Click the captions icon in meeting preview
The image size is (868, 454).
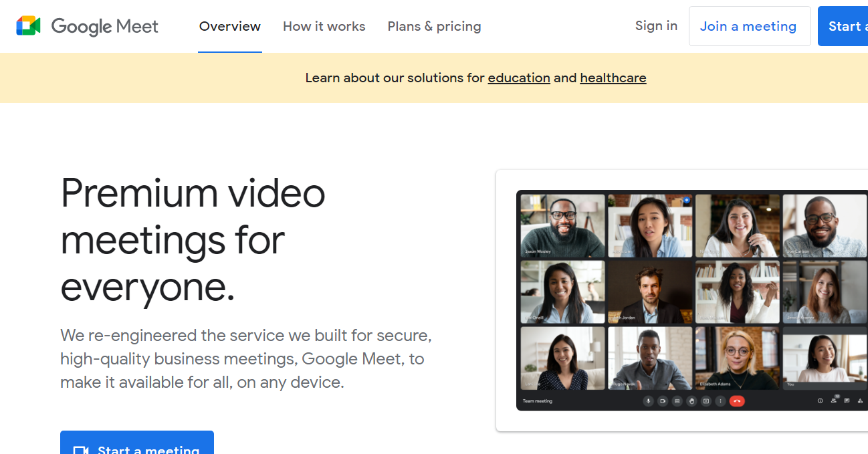click(677, 401)
